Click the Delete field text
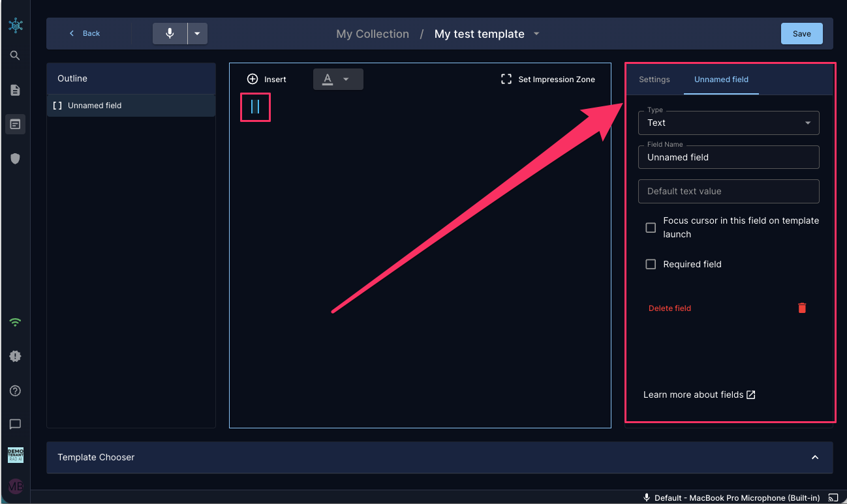The width and height of the screenshot is (847, 504). (670, 308)
